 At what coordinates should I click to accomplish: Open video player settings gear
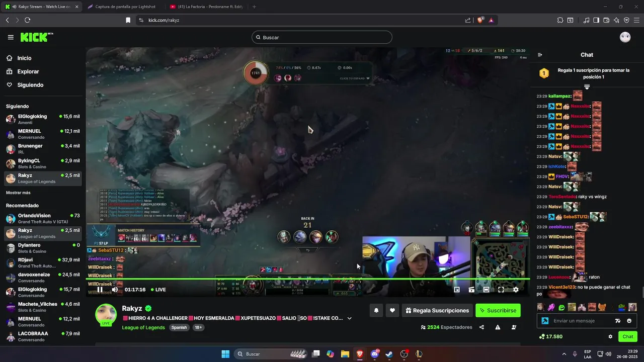coord(516,290)
